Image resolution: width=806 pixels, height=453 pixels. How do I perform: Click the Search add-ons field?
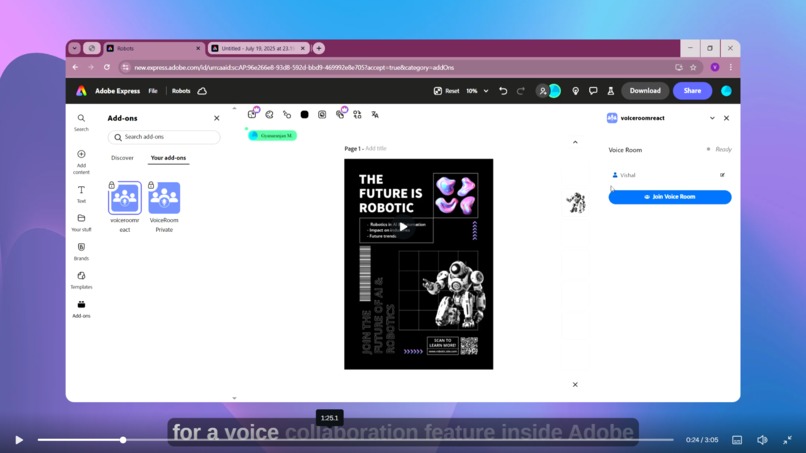(x=164, y=137)
